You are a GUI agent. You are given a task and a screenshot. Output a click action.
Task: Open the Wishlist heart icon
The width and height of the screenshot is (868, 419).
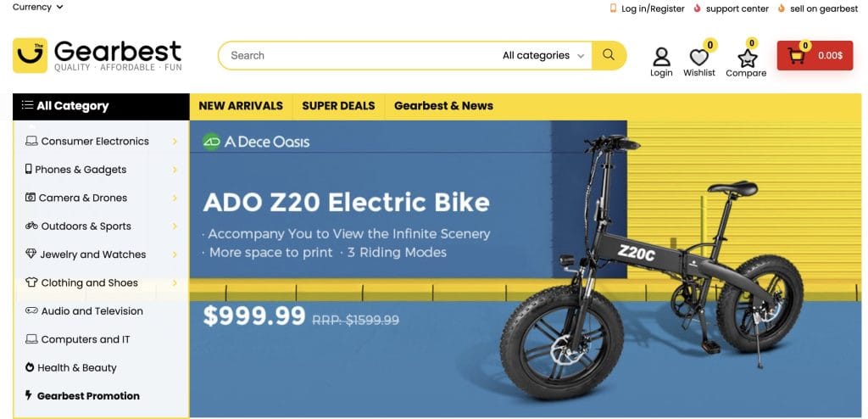pos(698,57)
